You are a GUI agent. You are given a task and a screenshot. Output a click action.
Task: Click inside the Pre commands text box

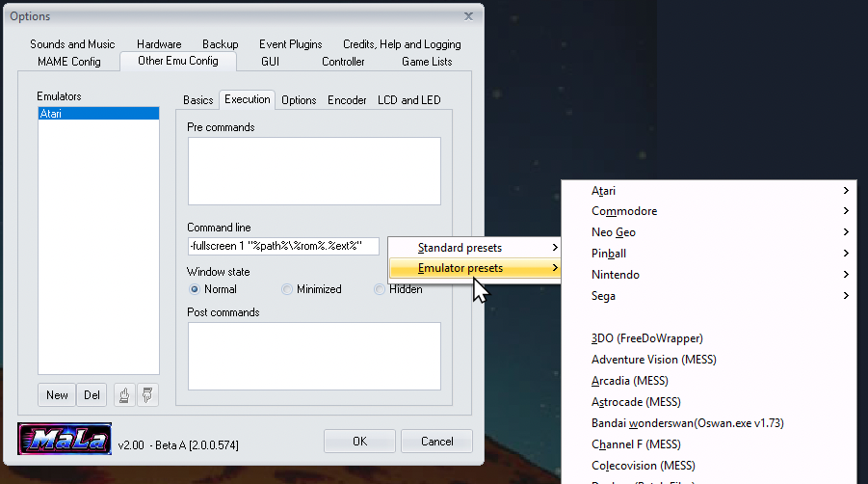314,171
